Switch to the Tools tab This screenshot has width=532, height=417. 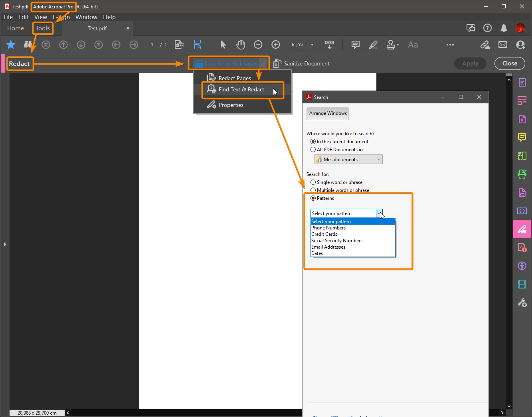[x=43, y=28]
